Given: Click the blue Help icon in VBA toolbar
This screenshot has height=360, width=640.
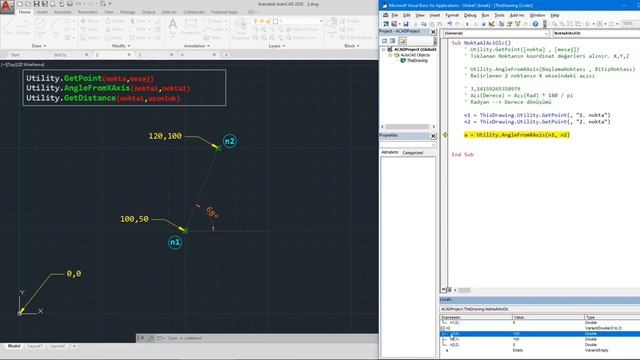Looking at the screenshot, I should 535,24.
